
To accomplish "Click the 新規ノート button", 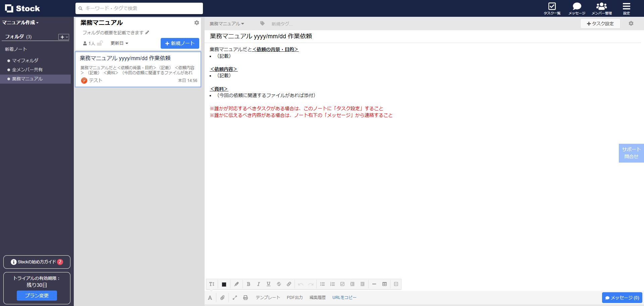I will click(x=180, y=43).
